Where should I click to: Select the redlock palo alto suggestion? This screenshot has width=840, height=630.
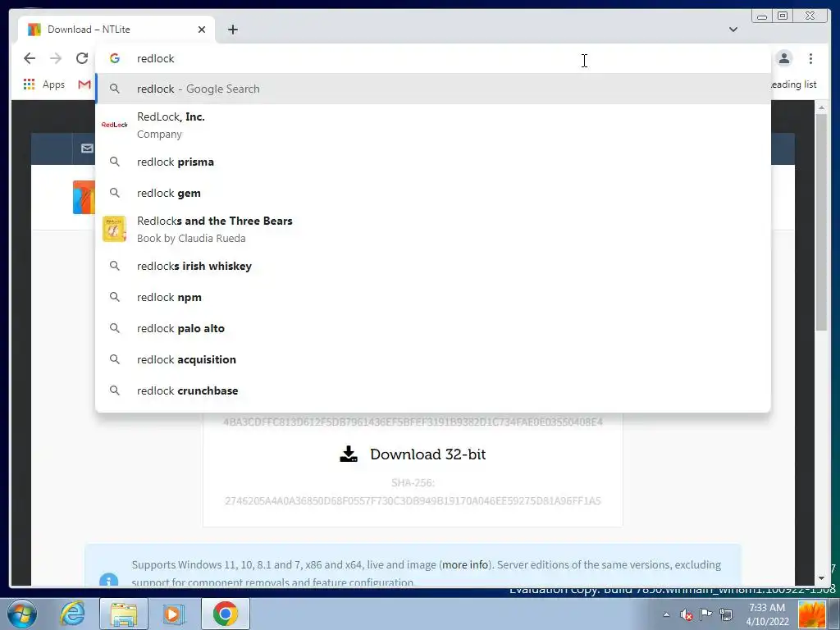433,328
